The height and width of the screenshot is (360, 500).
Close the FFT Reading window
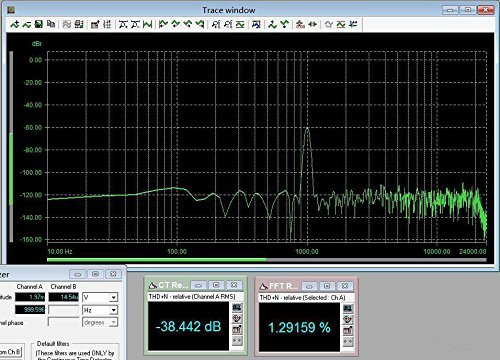(x=345, y=286)
